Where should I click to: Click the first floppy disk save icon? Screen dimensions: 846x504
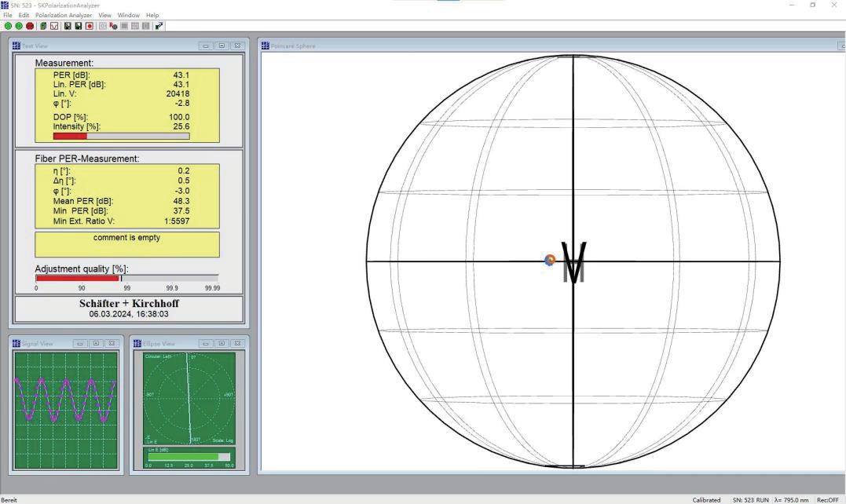[68, 26]
